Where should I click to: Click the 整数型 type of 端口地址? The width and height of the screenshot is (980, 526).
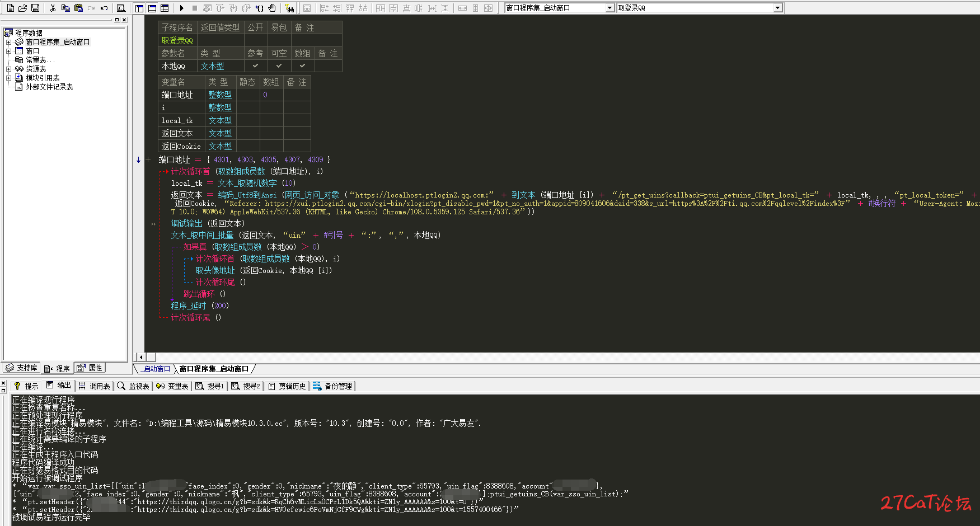click(220, 95)
